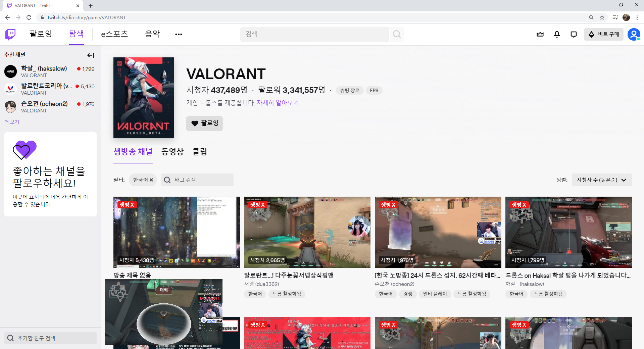Open channel link 손오천 (ocheon2) under stream

tap(395, 284)
